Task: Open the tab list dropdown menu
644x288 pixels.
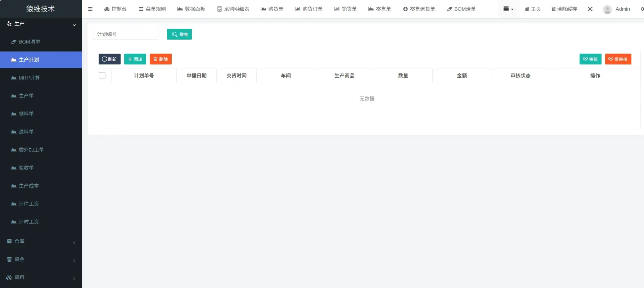Action: click(509, 9)
